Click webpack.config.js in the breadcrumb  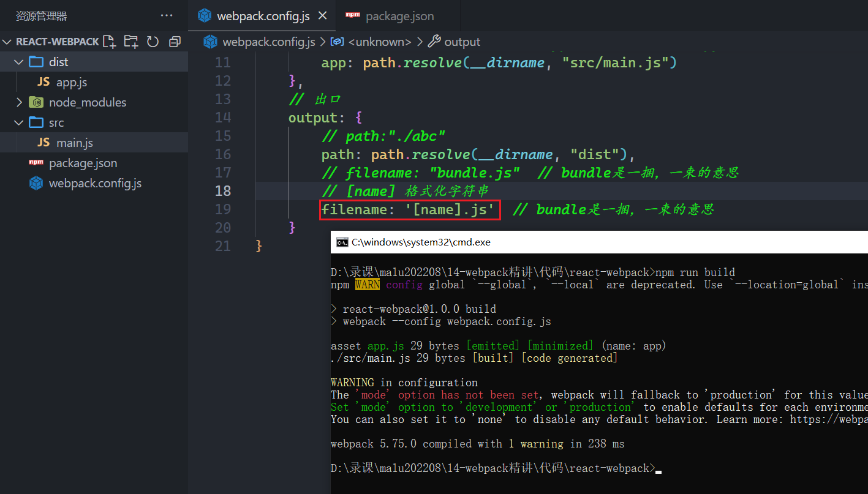(269, 42)
